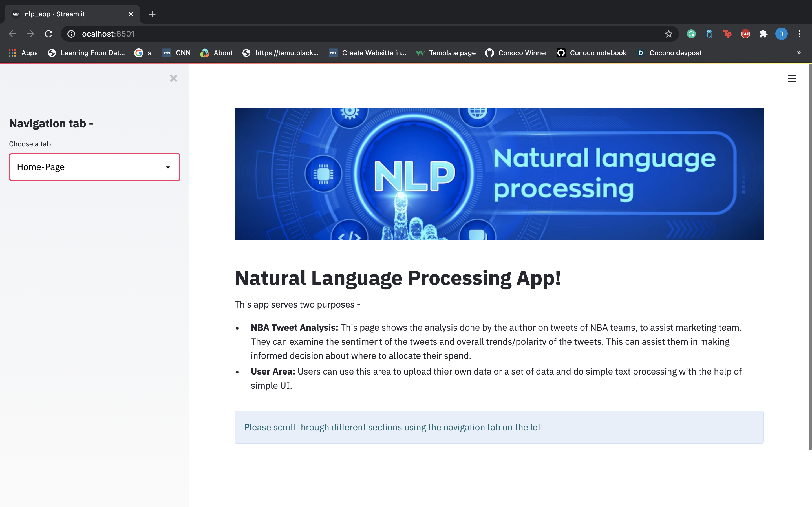Screen dimensions: 812x507
Task: Open a new browser tab
Action: pyautogui.click(x=152, y=14)
